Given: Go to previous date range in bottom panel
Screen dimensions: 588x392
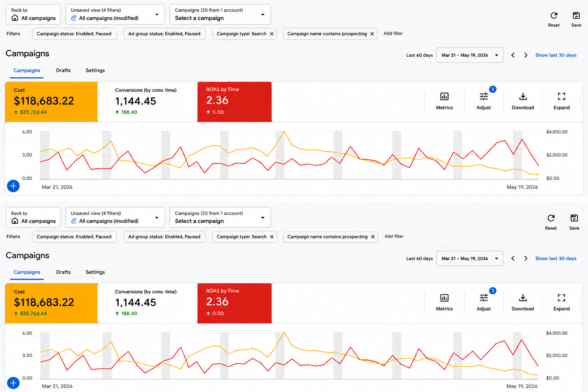Looking at the screenshot, I should (x=513, y=258).
